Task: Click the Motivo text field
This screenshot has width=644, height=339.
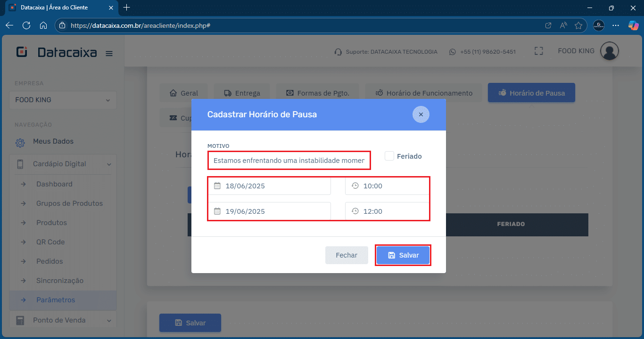Action: click(289, 161)
